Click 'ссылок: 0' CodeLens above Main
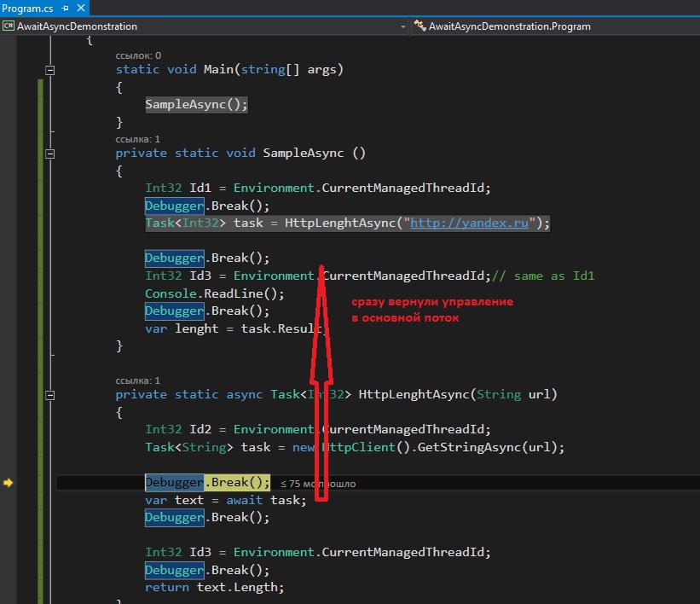Image resolution: width=700 pixels, height=604 pixels. click(138, 55)
